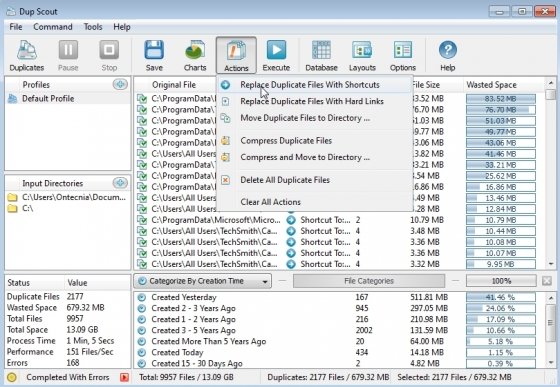Toggle checkbox of first C:\ProgramData row
This screenshot has height=387, width=560.
coord(142,99)
